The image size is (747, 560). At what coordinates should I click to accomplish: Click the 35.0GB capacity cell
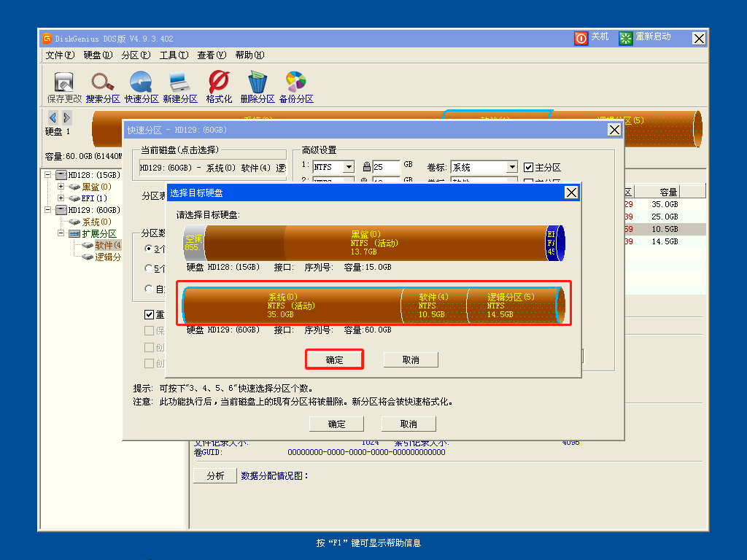[x=665, y=204]
